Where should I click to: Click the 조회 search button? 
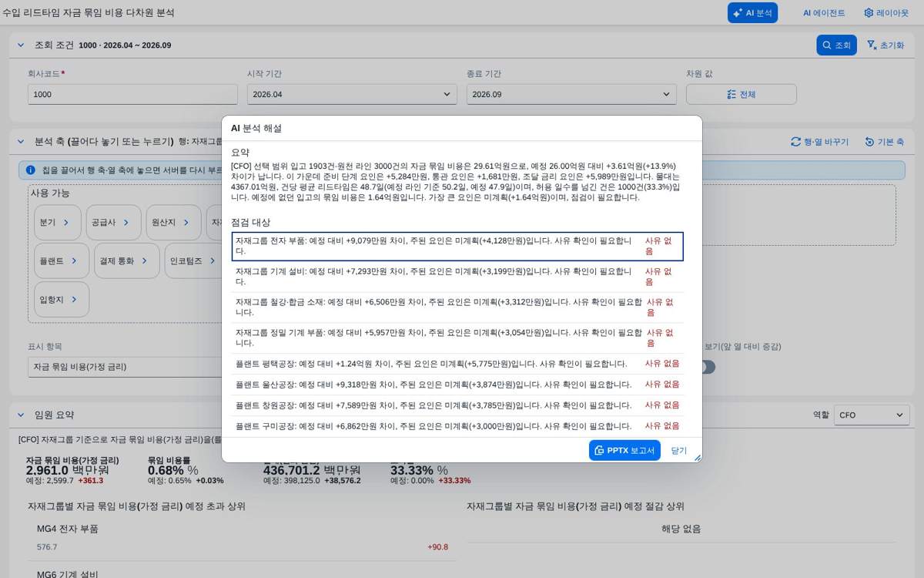[x=836, y=45]
